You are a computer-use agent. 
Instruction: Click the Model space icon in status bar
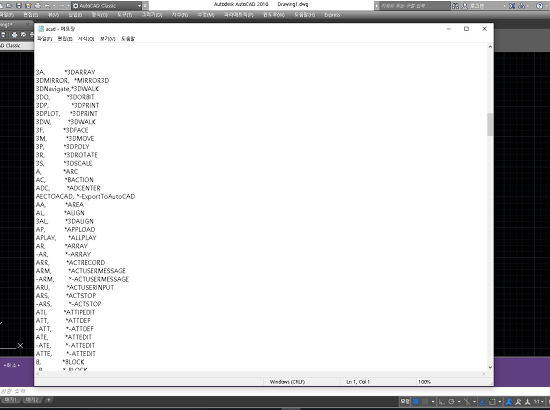click(x=405, y=402)
